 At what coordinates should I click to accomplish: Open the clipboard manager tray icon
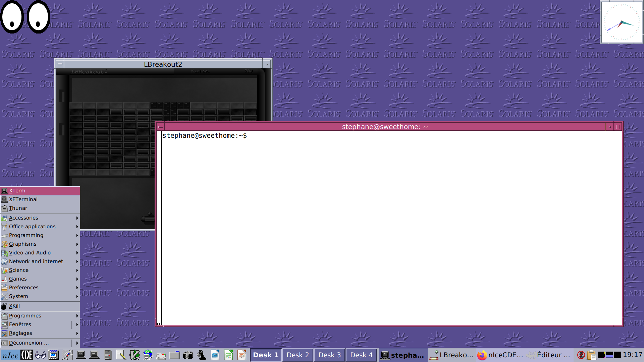(592, 355)
